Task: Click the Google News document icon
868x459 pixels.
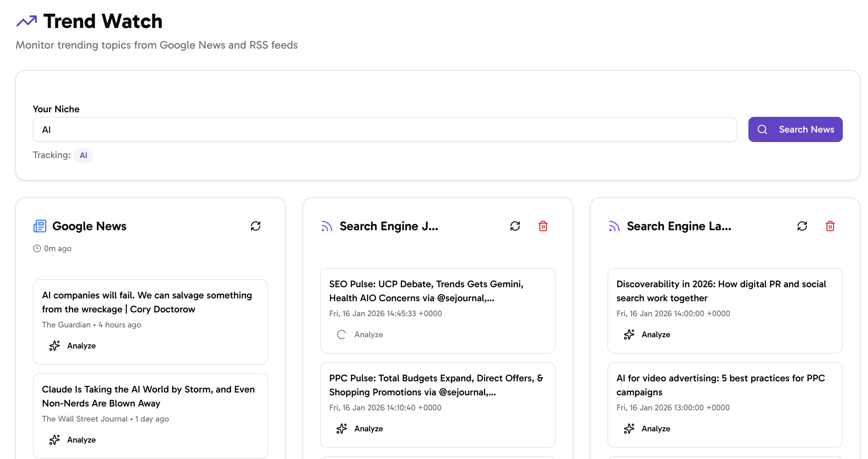Action: tap(40, 226)
